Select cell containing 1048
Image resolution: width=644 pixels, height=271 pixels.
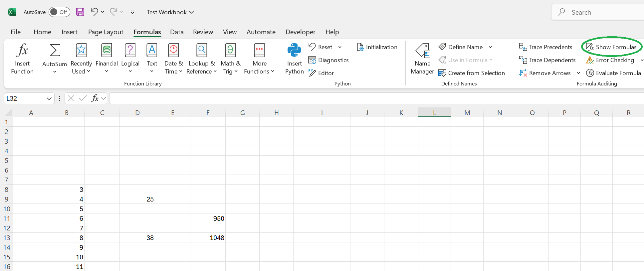(x=208, y=238)
